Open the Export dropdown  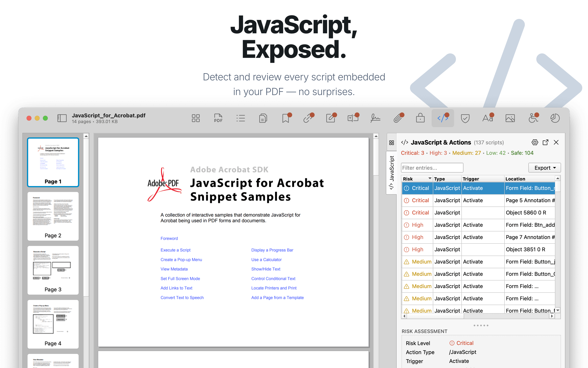[x=545, y=168]
